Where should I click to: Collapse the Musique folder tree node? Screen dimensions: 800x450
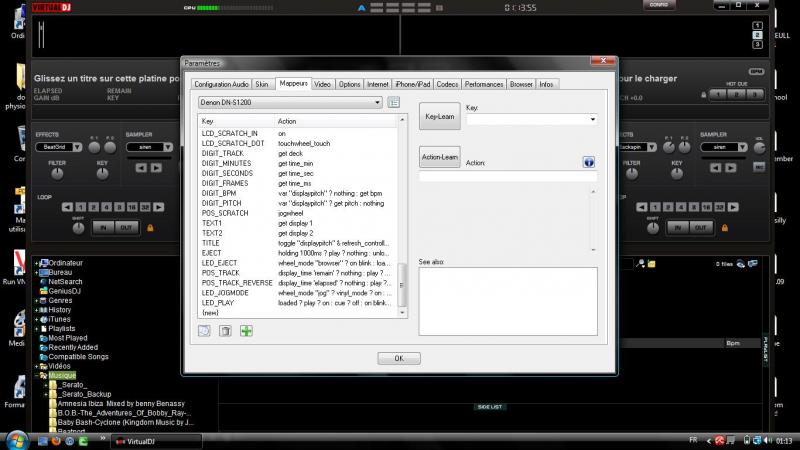37,376
